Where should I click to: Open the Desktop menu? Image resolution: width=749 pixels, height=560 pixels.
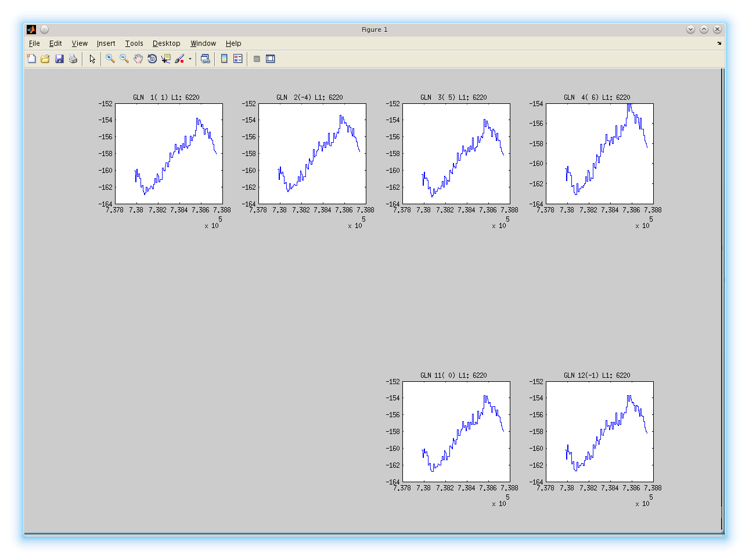pyautogui.click(x=166, y=44)
